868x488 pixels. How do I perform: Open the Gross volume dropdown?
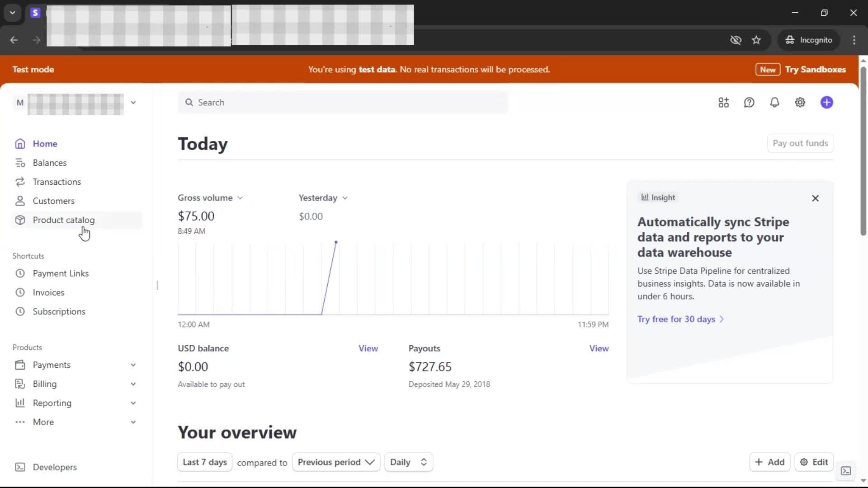(x=211, y=198)
